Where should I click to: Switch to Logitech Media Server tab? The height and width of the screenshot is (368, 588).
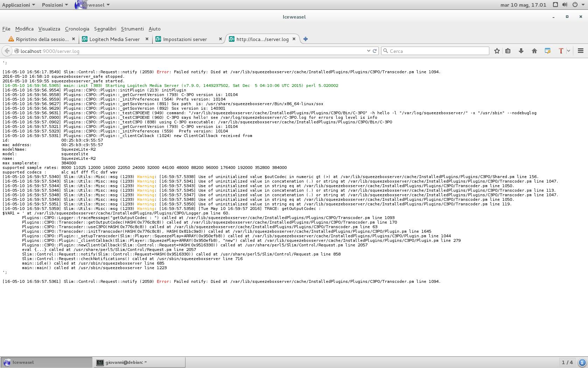(x=114, y=39)
